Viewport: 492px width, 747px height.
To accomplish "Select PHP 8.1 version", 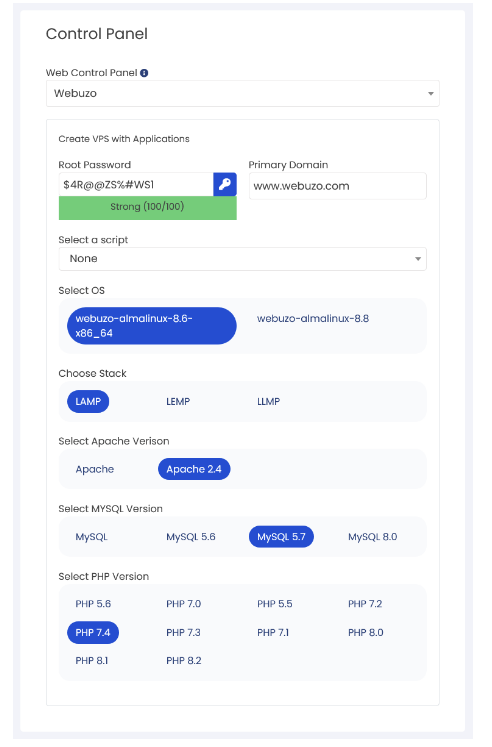I will click(x=91, y=661).
